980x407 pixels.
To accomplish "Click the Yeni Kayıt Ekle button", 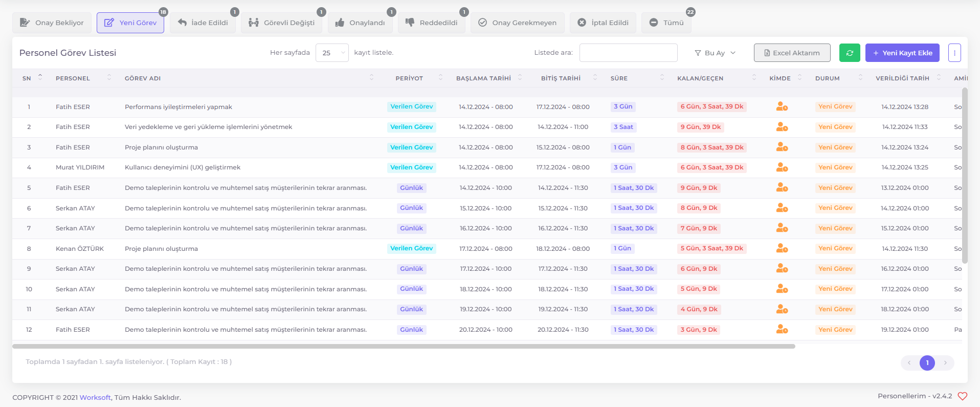I will (902, 53).
